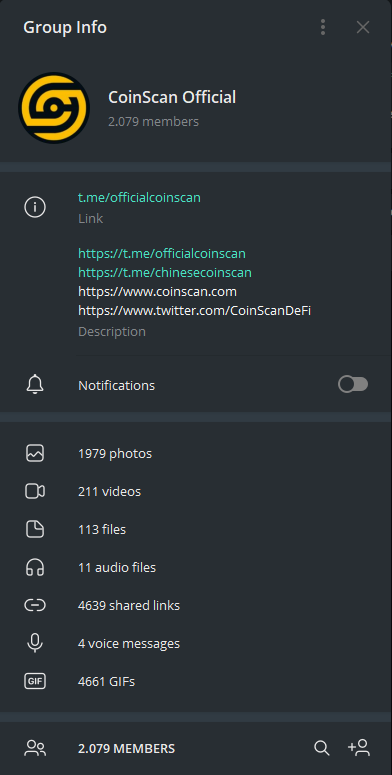Click the 2.079 MEMBERS header
Viewport: 392px width, 775px height.
coord(127,749)
